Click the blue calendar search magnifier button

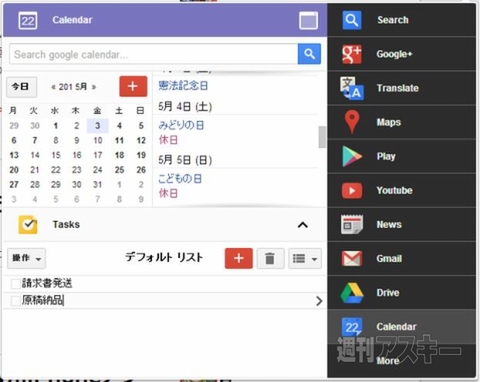click(309, 54)
